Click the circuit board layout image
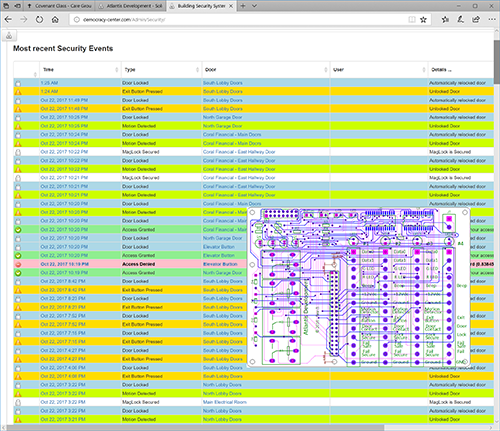Image resolution: width=500 pixels, height=431 pixels. 358,287
